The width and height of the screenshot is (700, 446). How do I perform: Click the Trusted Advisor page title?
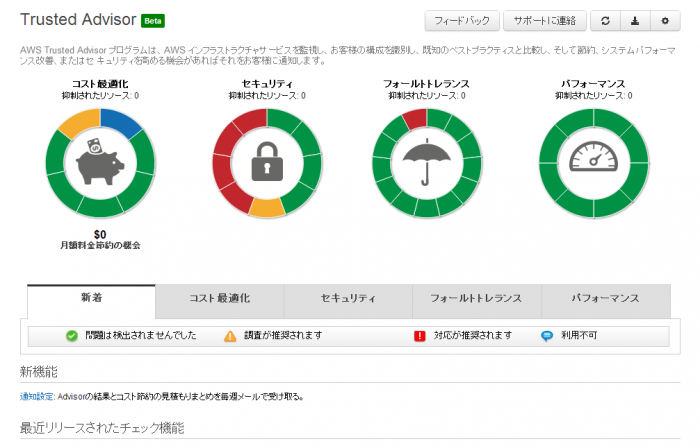coord(78,20)
